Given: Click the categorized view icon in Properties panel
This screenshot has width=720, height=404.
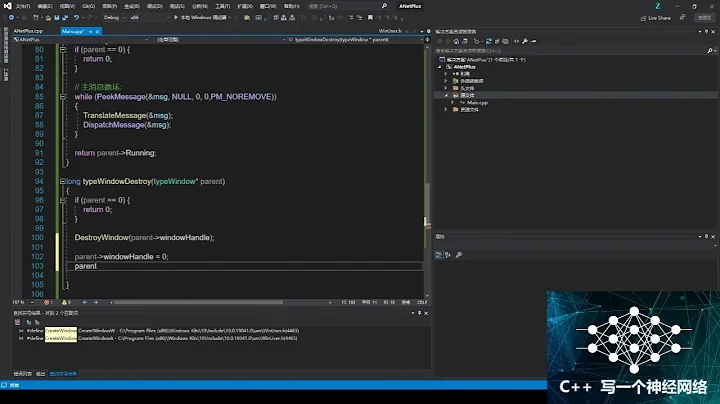Looking at the screenshot, I should 439,255.
